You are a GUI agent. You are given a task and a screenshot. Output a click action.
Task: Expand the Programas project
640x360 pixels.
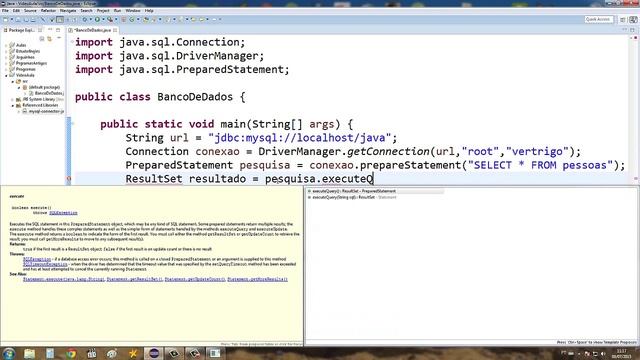click(6, 69)
